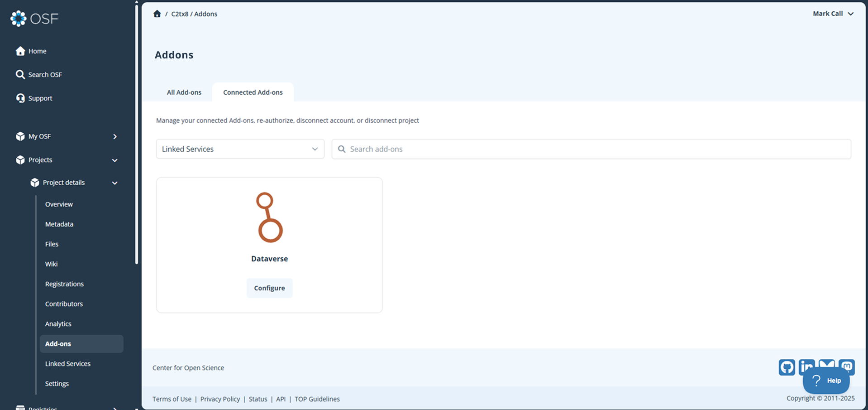Click the Project details cube icon

(35, 182)
